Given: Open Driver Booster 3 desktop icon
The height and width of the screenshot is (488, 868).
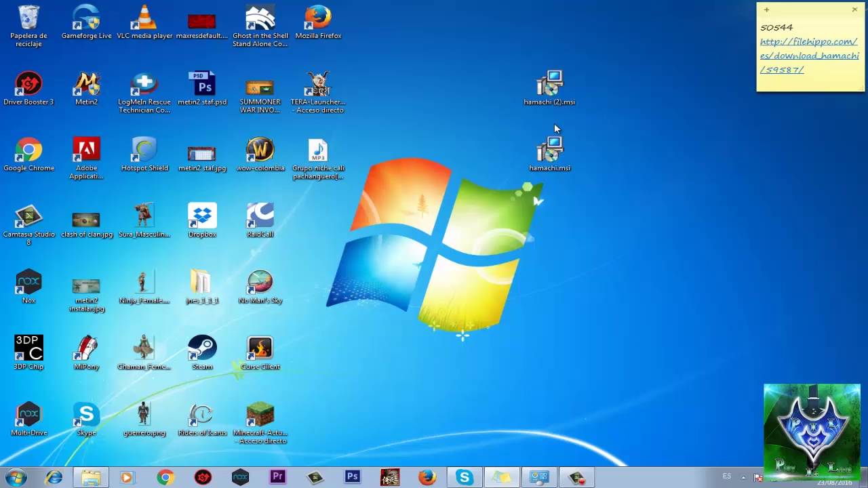Looking at the screenshot, I should [x=28, y=88].
